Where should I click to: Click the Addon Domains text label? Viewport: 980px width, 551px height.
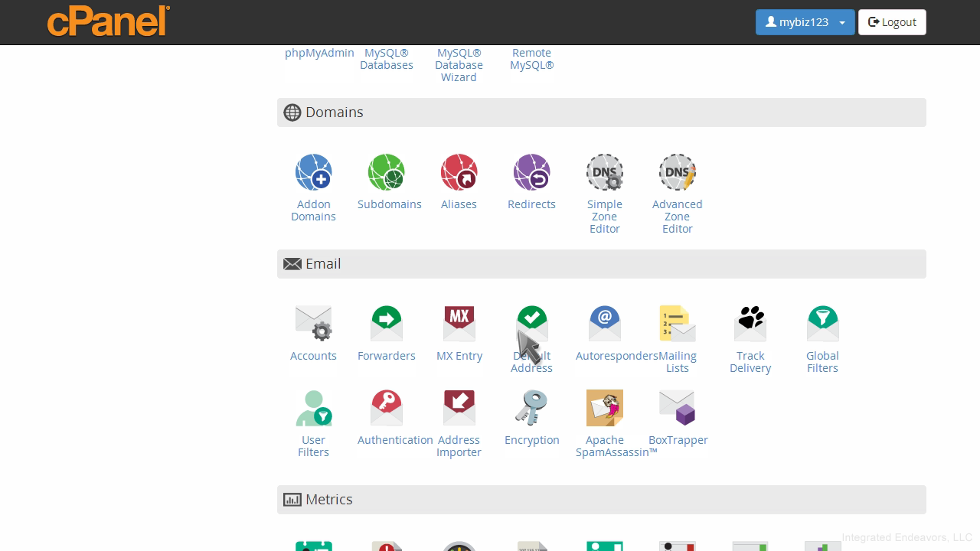(x=313, y=210)
